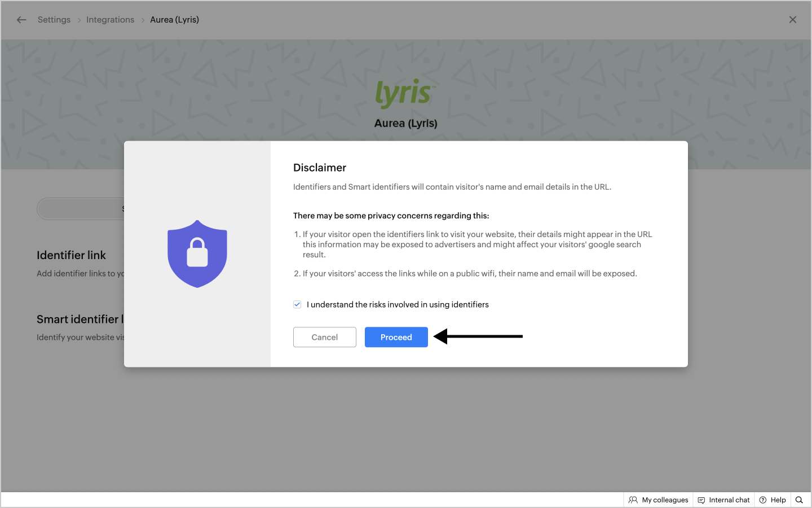Viewport: 812px width, 508px height.
Task: Click the Cancel button
Action: click(x=325, y=337)
